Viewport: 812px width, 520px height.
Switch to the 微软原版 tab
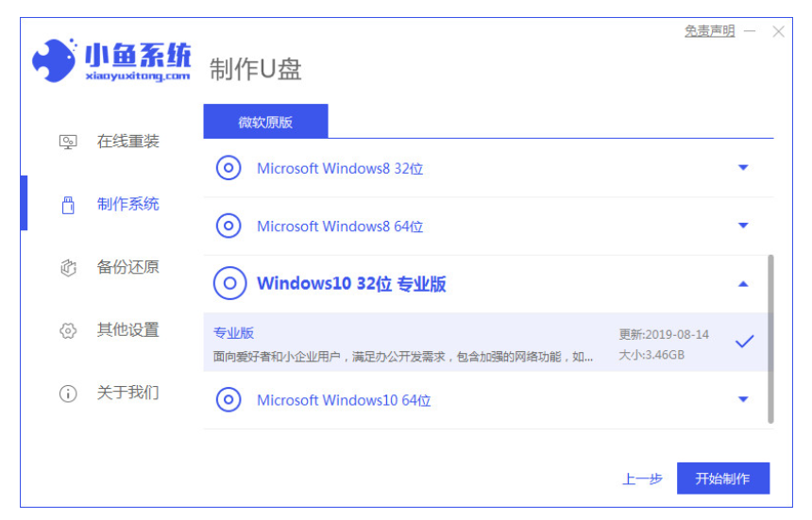(x=265, y=123)
